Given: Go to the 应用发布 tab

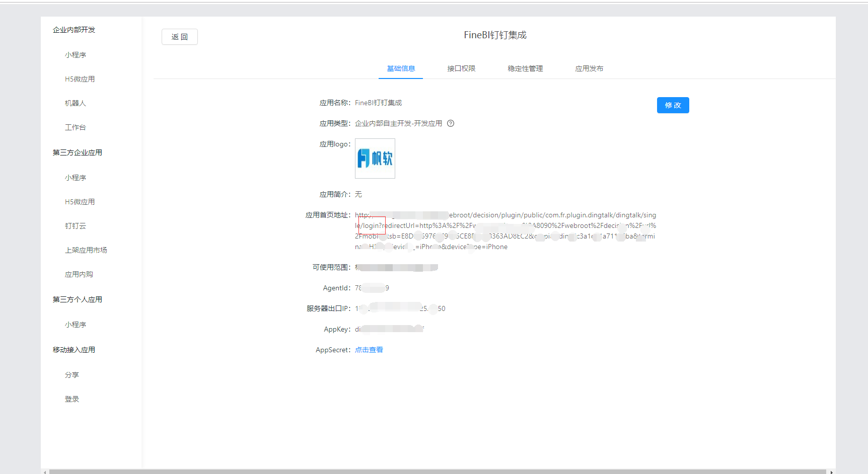Looking at the screenshot, I should (x=589, y=68).
